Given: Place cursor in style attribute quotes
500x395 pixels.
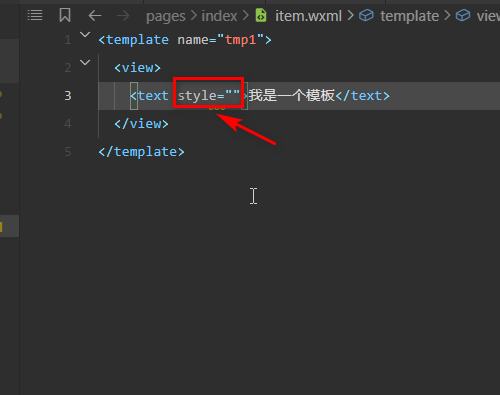Looking at the screenshot, I should click(232, 96).
